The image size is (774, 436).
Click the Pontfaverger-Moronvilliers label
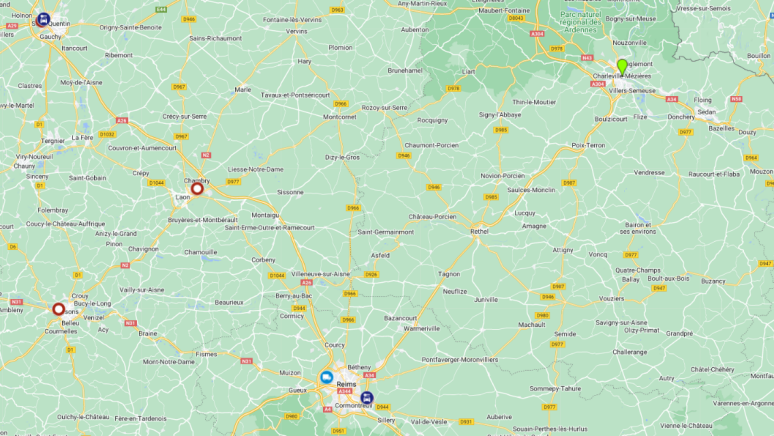click(460, 359)
